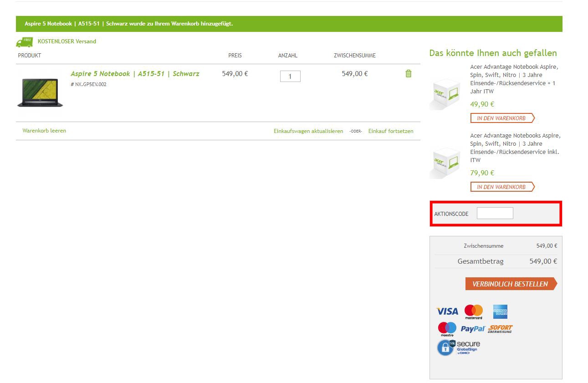Open Acer Advantage 3 Jahre + 1 Jahr ITW link

(x=514, y=79)
